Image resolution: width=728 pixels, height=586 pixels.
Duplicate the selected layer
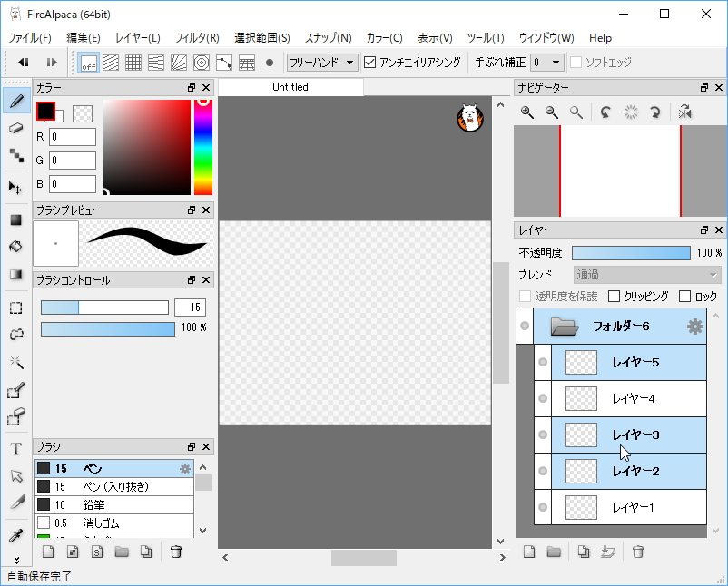[583, 552]
